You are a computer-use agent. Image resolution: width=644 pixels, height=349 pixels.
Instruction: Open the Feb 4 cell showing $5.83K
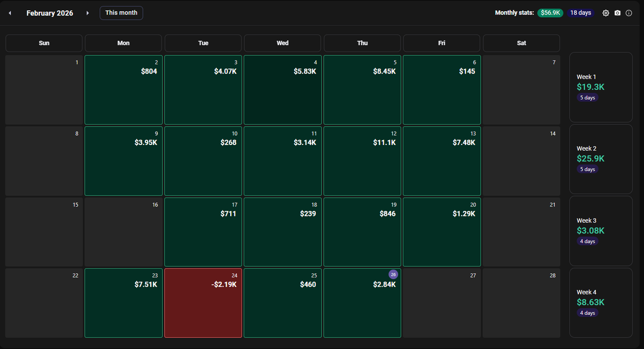point(283,90)
